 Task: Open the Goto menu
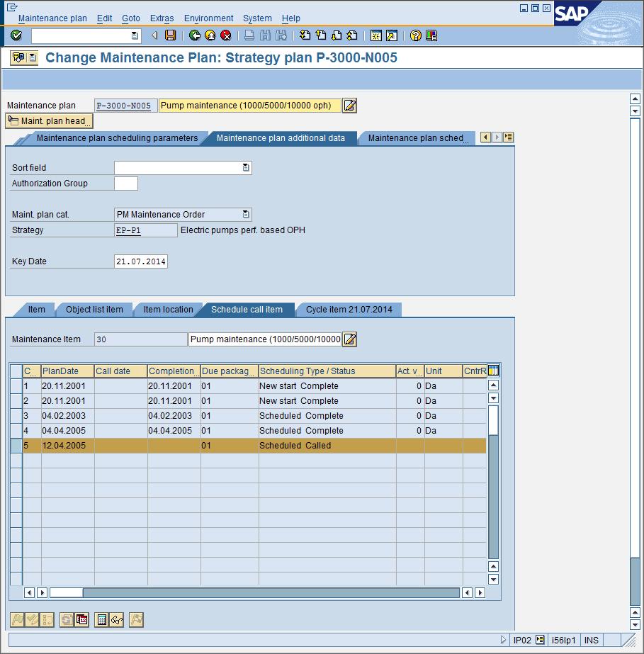coord(131,18)
